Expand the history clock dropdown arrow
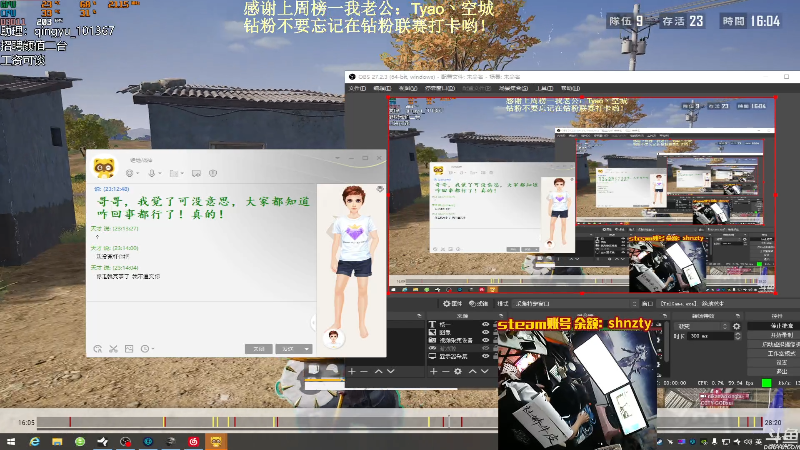This screenshot has width=800, height=450. click(153, 349)
